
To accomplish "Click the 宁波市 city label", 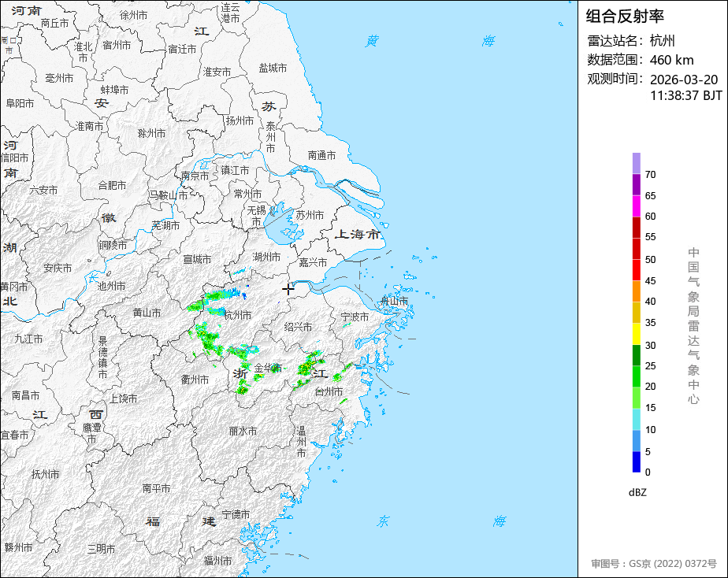I will (x=355, y=317).
